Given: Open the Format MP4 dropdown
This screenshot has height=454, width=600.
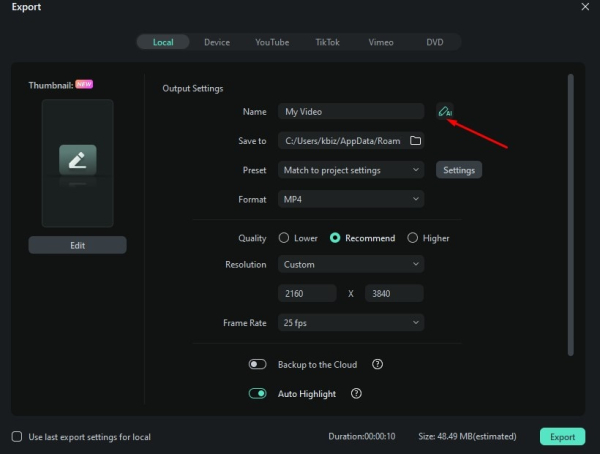Looking at the screenshot, I should point(350,200).
